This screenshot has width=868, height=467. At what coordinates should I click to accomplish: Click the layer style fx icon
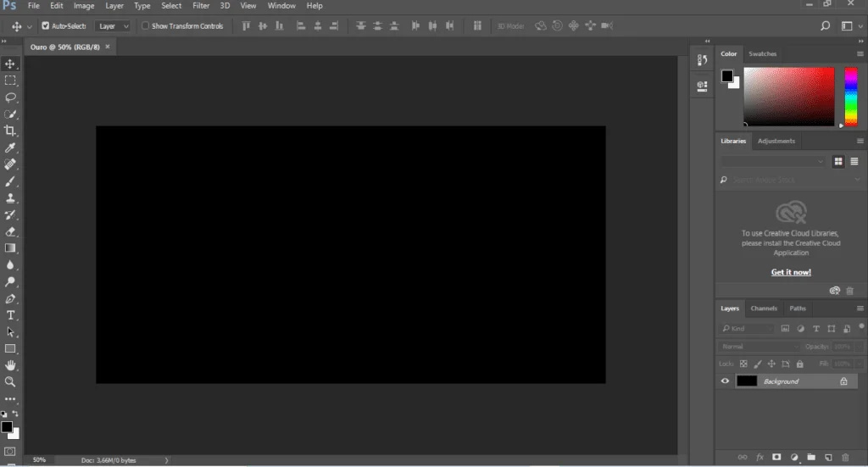[x=760, y=457]
